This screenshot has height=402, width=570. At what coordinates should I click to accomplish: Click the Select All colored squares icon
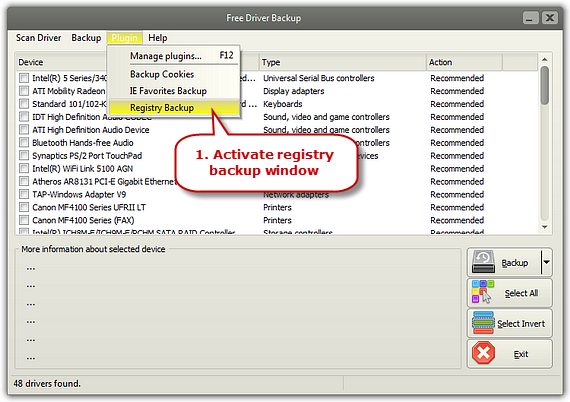pyautogui.click(x=483, y=292)
